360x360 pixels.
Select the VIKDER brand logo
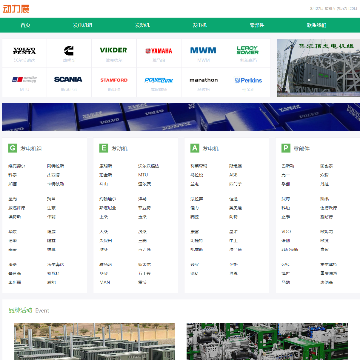114,53
